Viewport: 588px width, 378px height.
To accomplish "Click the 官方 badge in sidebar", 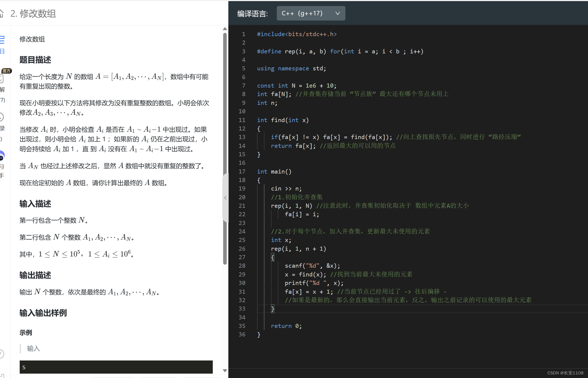I will pos(6,71).
